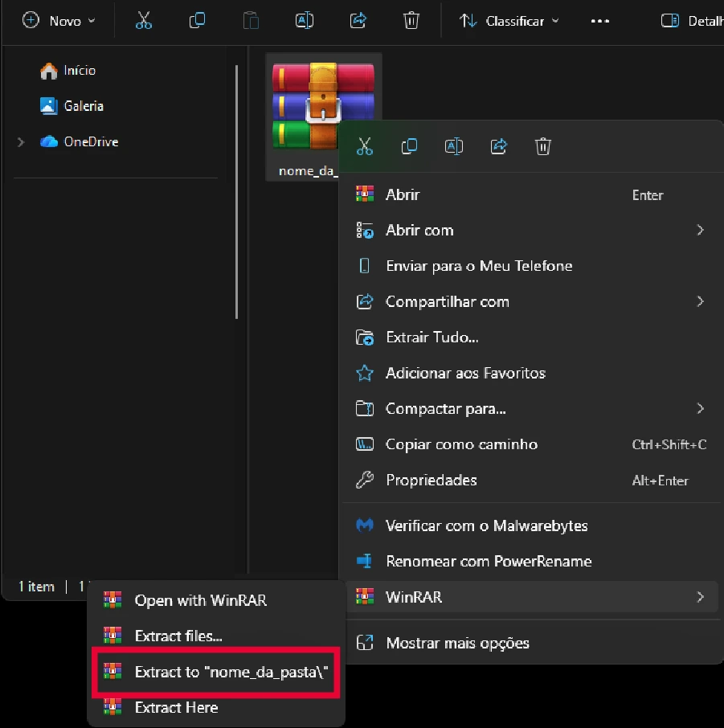This screenshot has height=728, width=724.
Task: Go to Galeria in the sidebar
Action: (x=84, y=106)
